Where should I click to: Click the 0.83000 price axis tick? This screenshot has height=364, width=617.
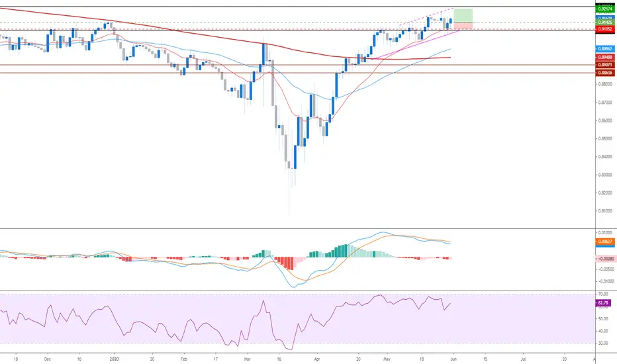pyautogui.click(x=605, y=175)
